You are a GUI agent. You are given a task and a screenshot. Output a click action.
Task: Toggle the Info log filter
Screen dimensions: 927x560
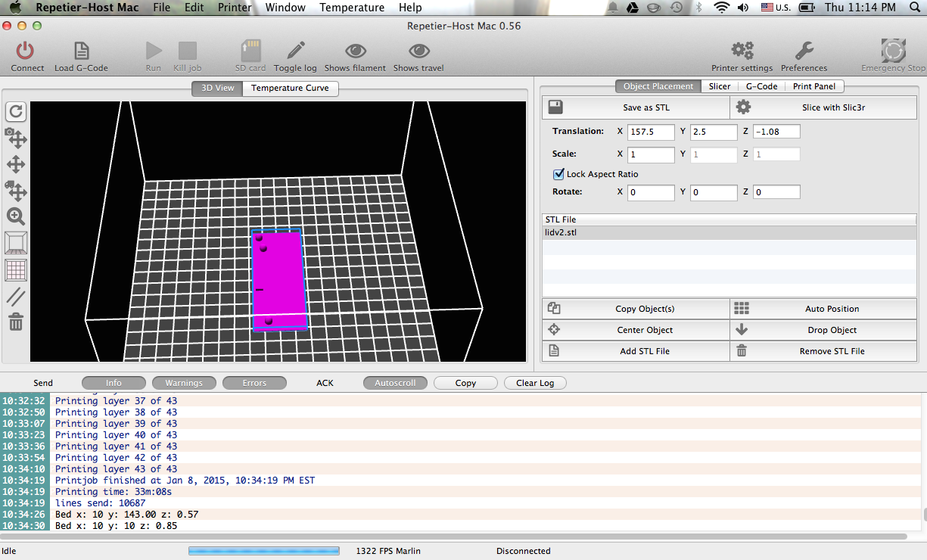[114, 383]
